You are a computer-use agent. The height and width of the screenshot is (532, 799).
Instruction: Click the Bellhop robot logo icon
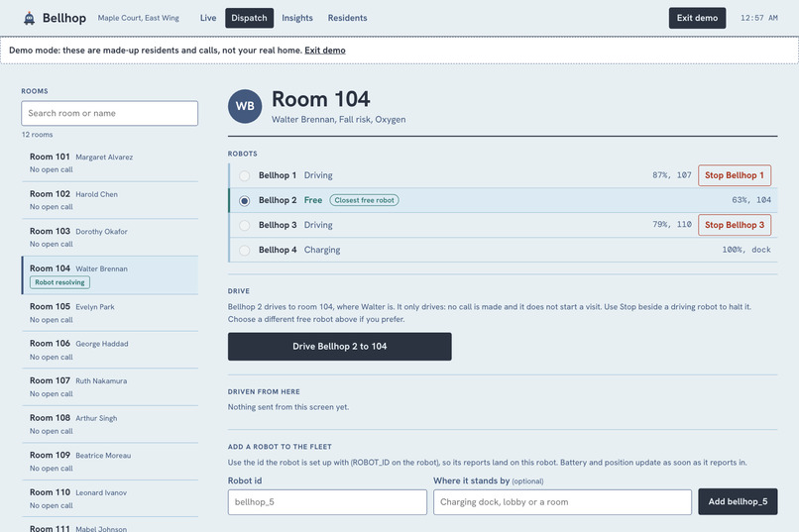pyautogui.click(x=29, y=18)
